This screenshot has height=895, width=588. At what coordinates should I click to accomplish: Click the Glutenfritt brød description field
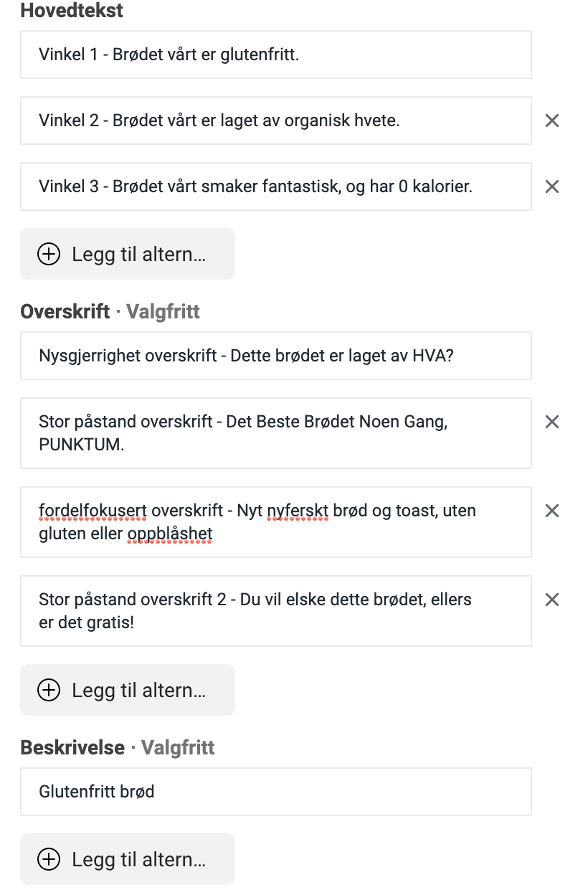[275, 792]
